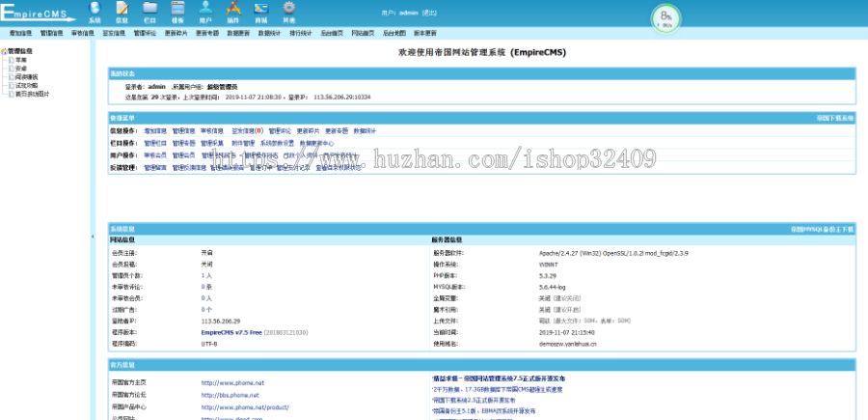The image size is (868, 420).
Task: Open 后台地图 in the submenu bar
Action: [393, 33]
